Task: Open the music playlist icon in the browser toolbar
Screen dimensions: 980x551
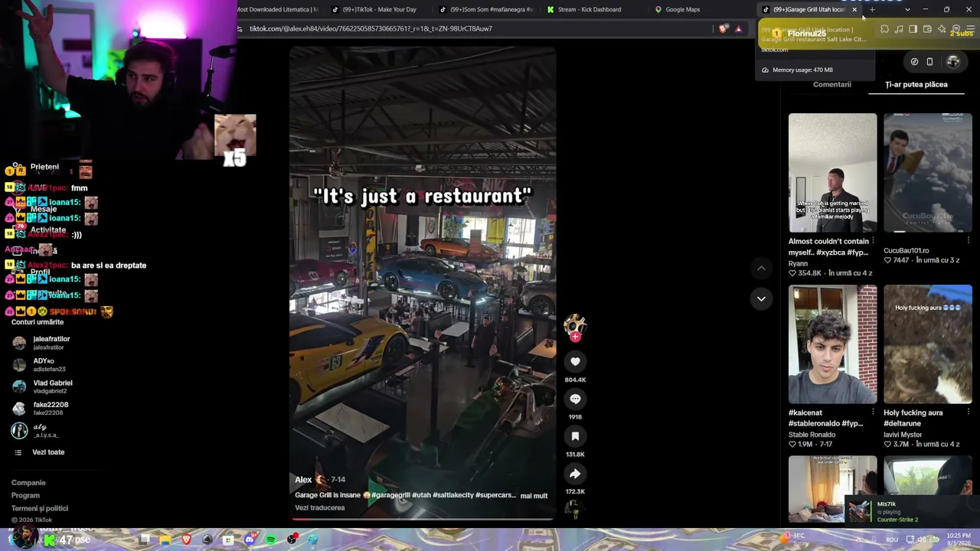Action: (899, 29)
